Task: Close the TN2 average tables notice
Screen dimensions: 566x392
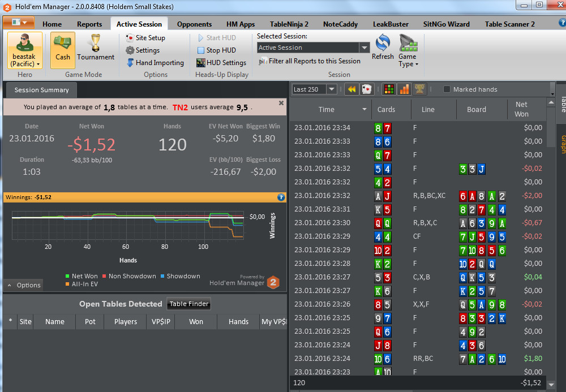Action: coord(281,103)
